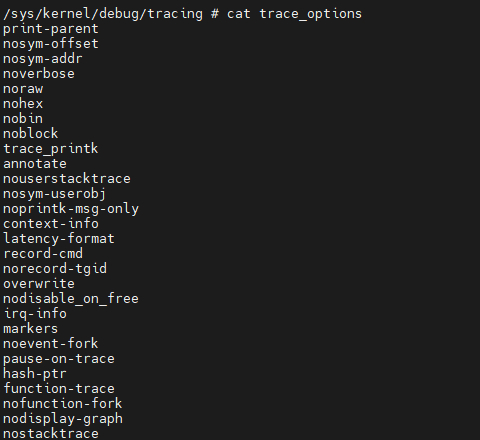Click the noraw line
This screenshot has height=440, width=480.
click(x=23, y=89)
